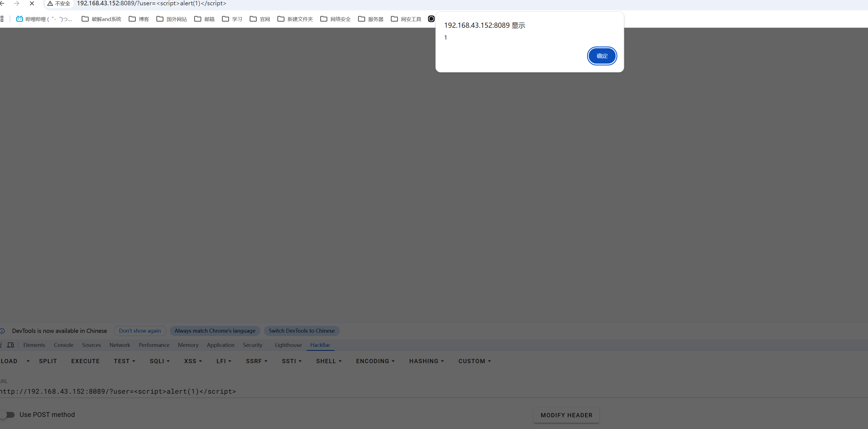Click the HackBar URL input field

point(434,391)
